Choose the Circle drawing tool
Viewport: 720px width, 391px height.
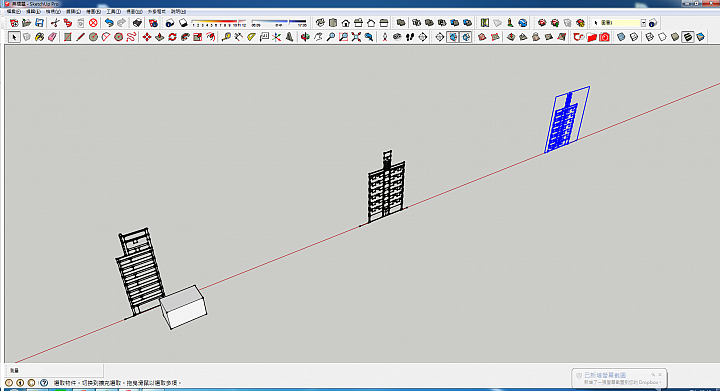[93, 37]
